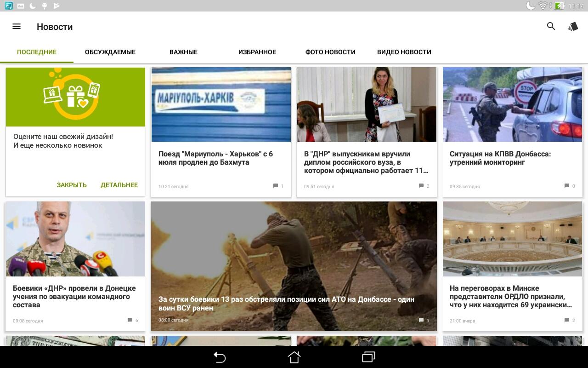Viewport: 588px width, 368px height.
Task: Open comments icon on диплом российского вуза article
Action: [x=421, y=186]
